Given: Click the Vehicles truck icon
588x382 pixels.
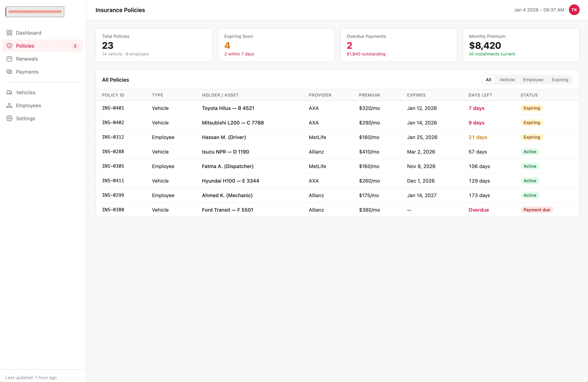Looking at the screenshot, I should tap(9, 93).
